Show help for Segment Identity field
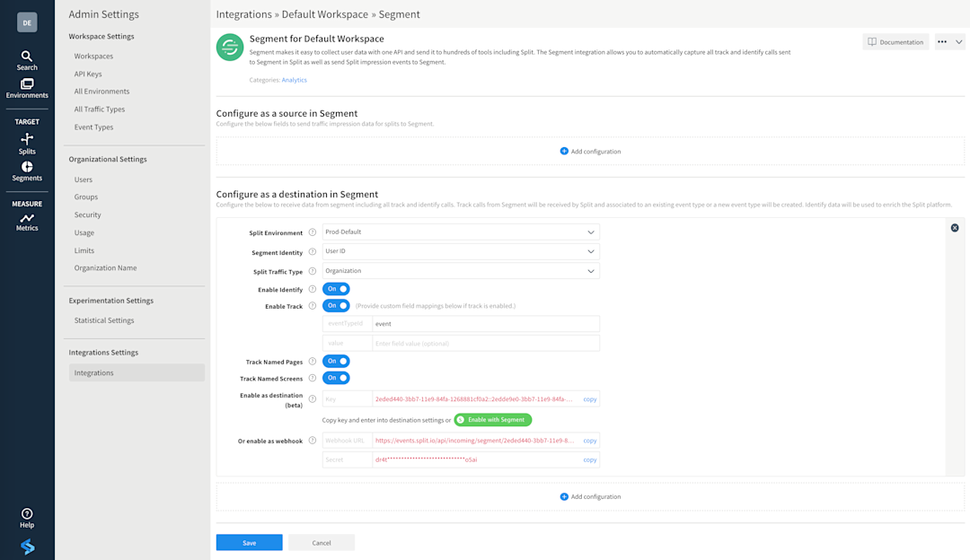The width and height of the screenshot is (970, 560). 313,251
